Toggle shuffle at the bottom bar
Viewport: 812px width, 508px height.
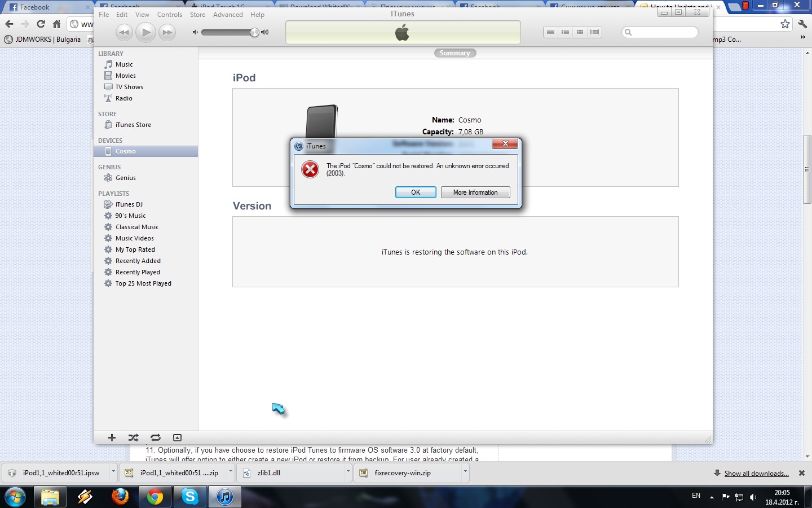[x=133, y=437]
